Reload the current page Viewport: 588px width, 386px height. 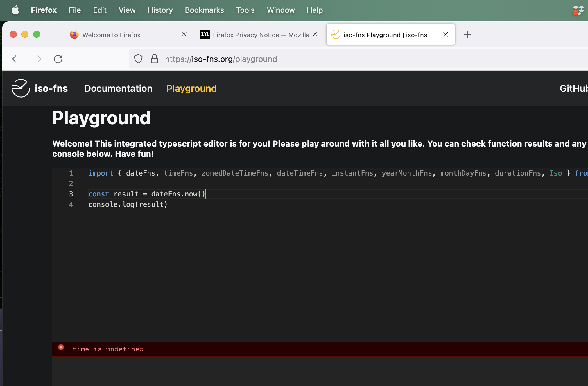tap(58, 59)
